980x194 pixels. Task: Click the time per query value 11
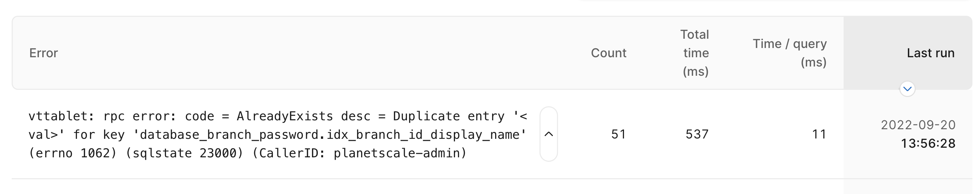click(x=819, y=134)
